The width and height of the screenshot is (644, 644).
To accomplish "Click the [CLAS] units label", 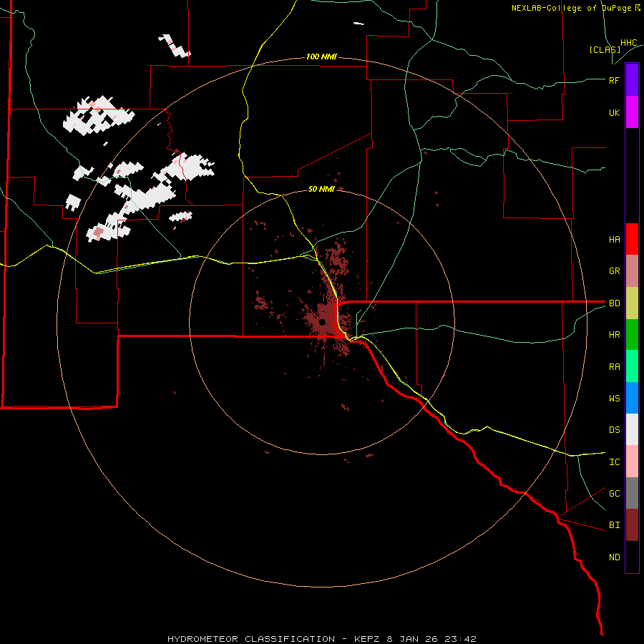I will pyautogui.click(x=605, y=49).
